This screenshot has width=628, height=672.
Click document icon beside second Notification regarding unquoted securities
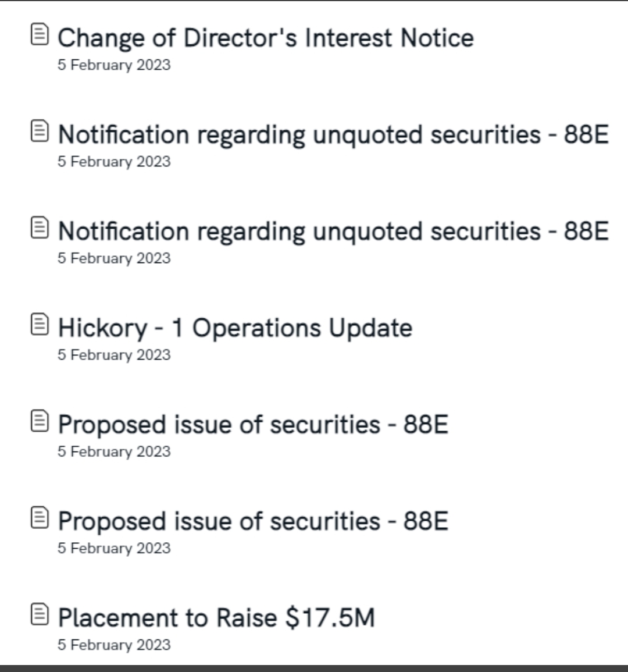pyautogui.click(x=38, y=228)
